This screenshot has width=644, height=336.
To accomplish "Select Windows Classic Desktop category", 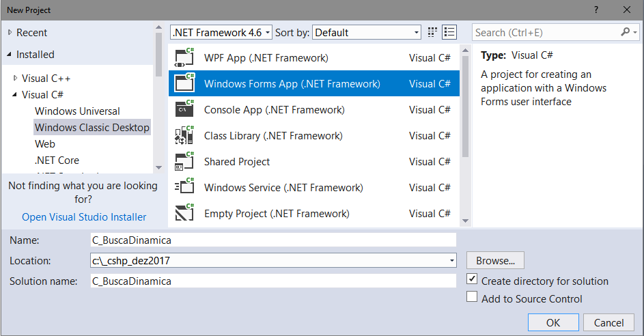I will [92, 127].
